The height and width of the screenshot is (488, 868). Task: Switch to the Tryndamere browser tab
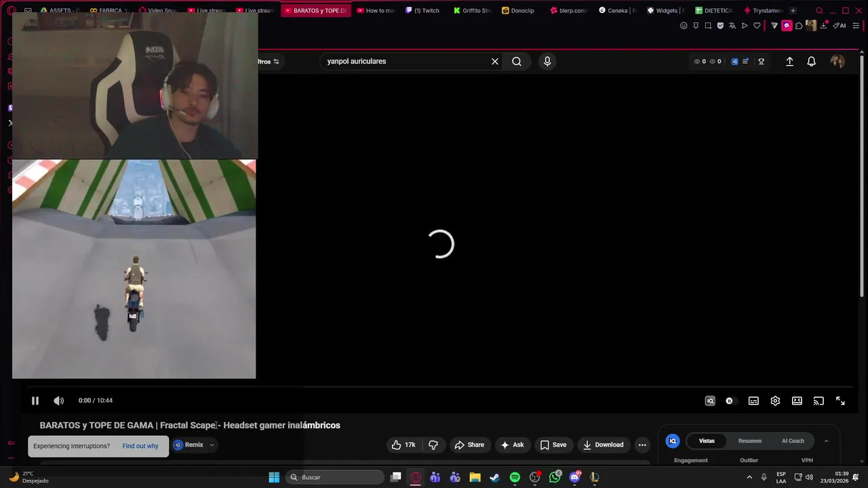pyautogui.click(x=763, y=11)
